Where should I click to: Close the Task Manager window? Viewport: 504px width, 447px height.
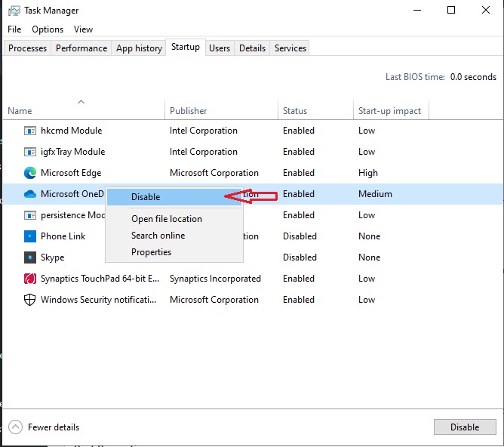tap(486, 11)
